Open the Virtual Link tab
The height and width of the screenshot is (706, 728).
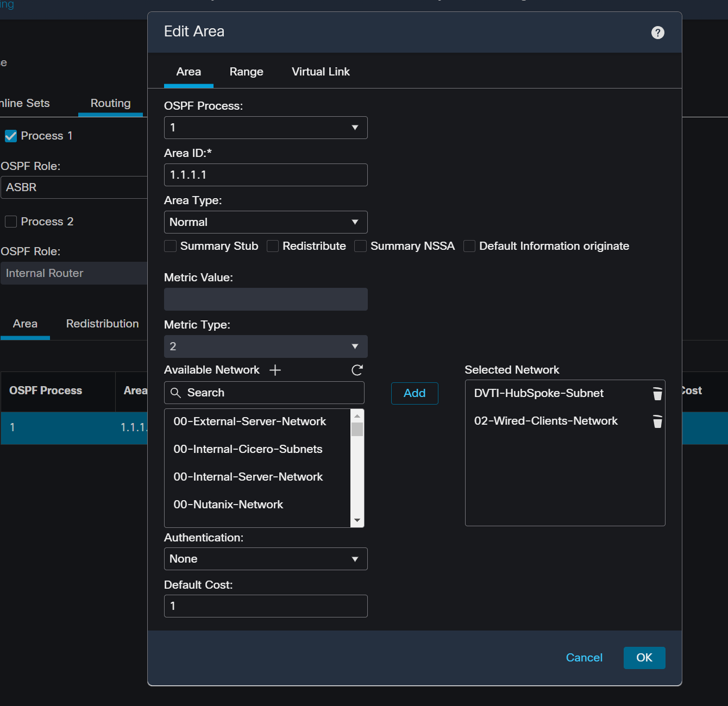pyautogui.click(x=321, y=72)
